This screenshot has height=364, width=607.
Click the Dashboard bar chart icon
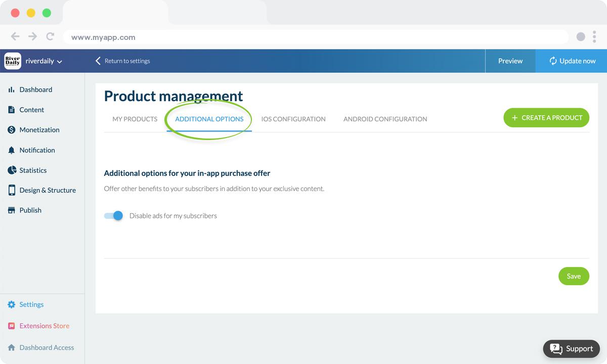coord(11,89)
